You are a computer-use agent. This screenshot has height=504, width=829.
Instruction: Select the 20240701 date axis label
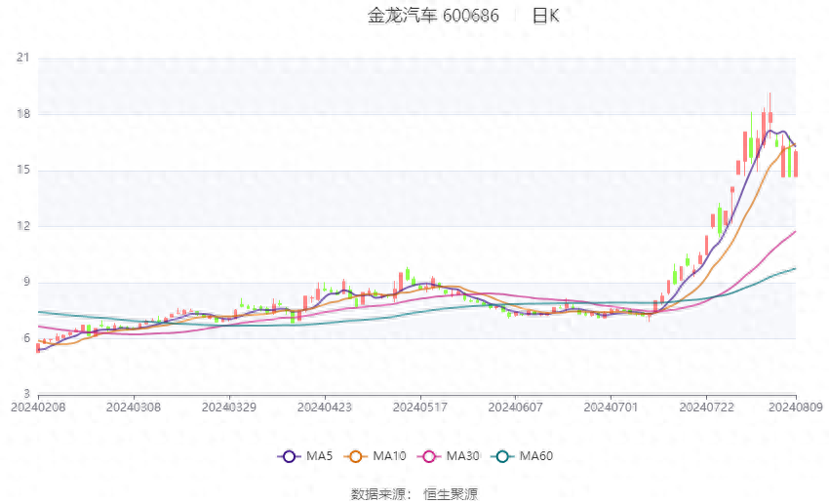coord(611,407)
